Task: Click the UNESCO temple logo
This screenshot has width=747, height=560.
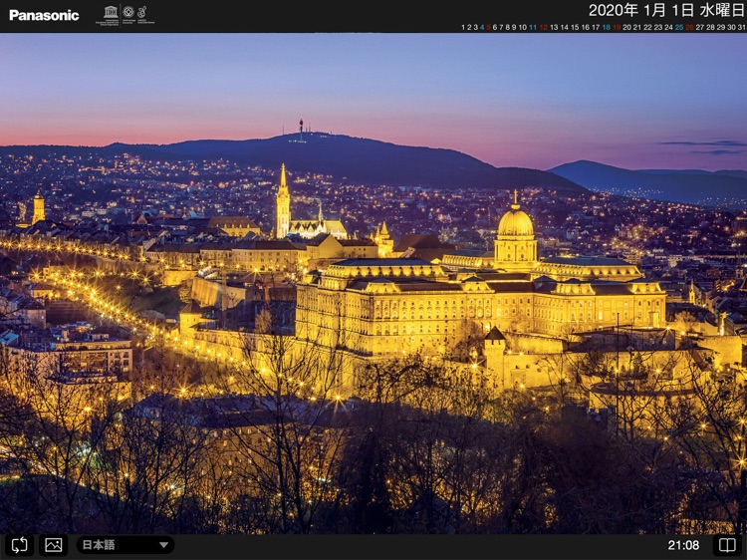Action: coord(110,15)
